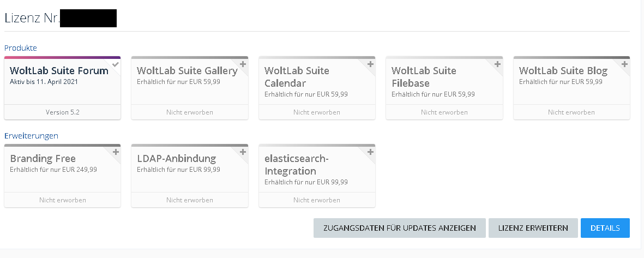Screen dimensions: 644x258
Task: Click Nicht erworben under elasticsearch-Integration
Action: coord(317,200)
